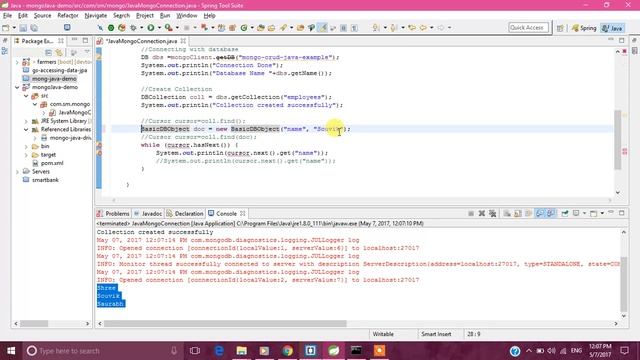Expand the Servers project node
This screenshot has width=640, height=360.
pos(17,171)
